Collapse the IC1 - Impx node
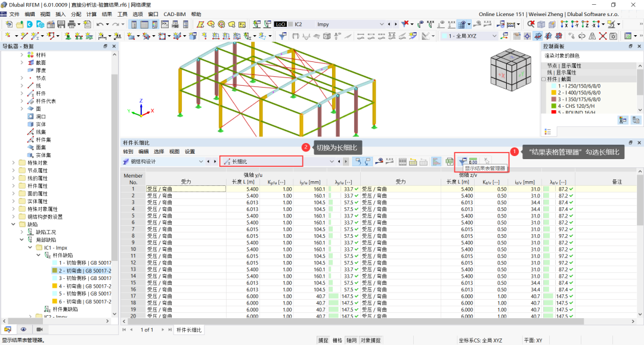Screen dimensions: 644x345 click(30, 248)
